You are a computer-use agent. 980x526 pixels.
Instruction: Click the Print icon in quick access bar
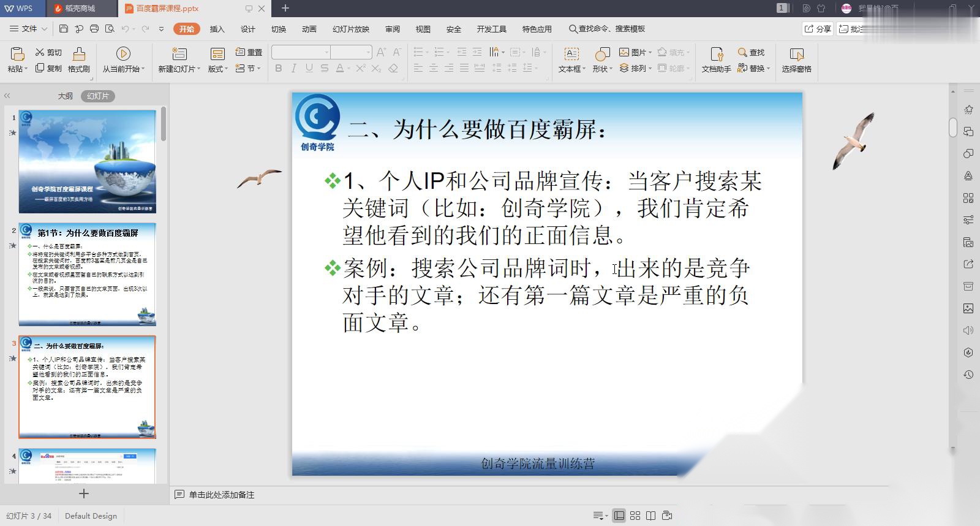pos(94,29)
